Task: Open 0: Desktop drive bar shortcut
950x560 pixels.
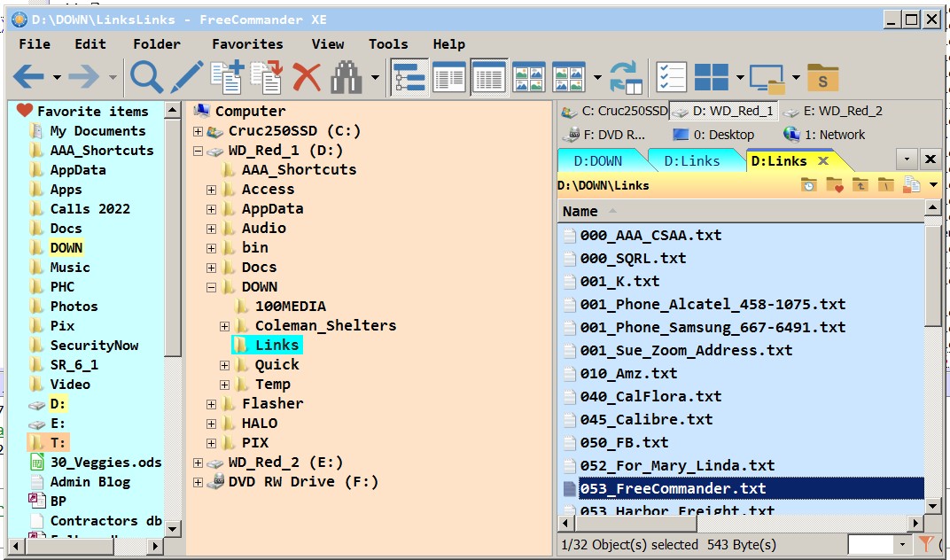Action: [713, 135]
